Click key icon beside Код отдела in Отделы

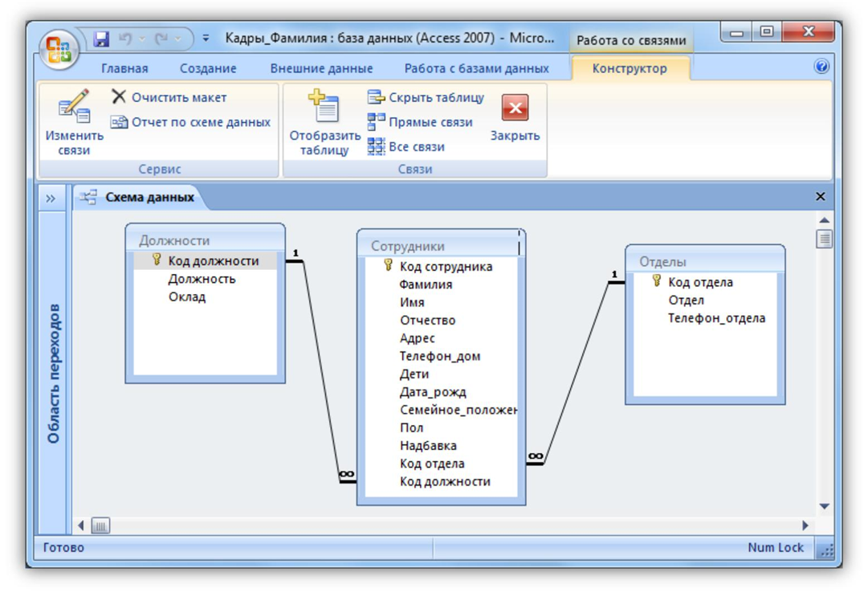657,281
